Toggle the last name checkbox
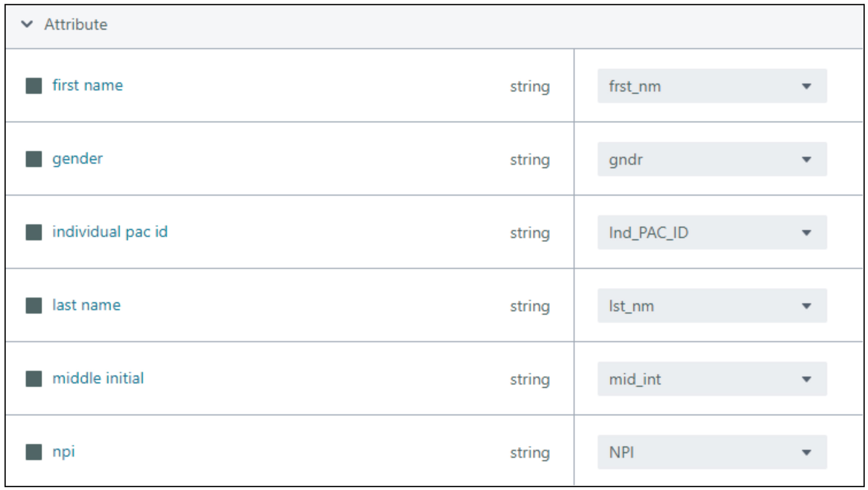Screen dimensions: 868x490 point(33,305)
